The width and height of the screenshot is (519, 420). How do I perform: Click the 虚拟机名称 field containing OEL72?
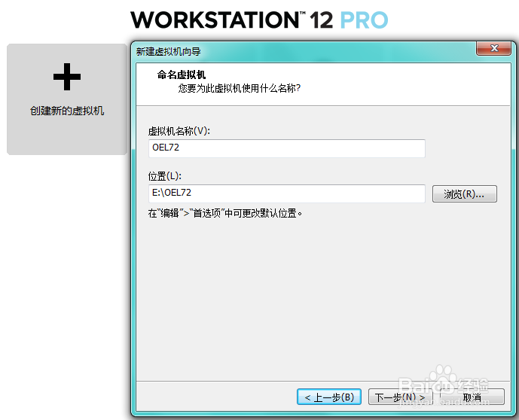click(x=287, y=148)
